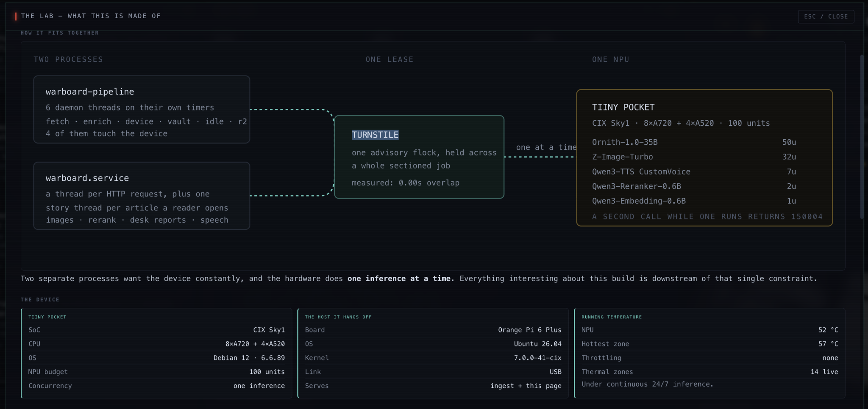This screenshot has height=409, width=868.
Task: Click "4 of them touch the device" line
Action: point(107,133)
